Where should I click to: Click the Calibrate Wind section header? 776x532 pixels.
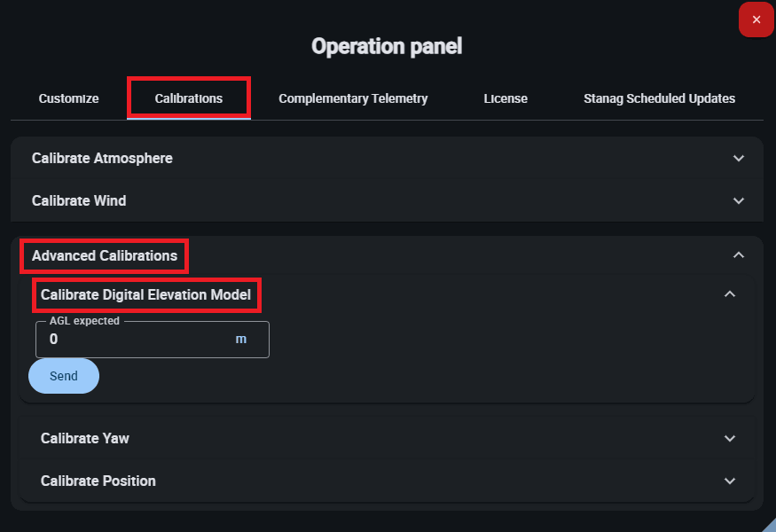[79, 201]
